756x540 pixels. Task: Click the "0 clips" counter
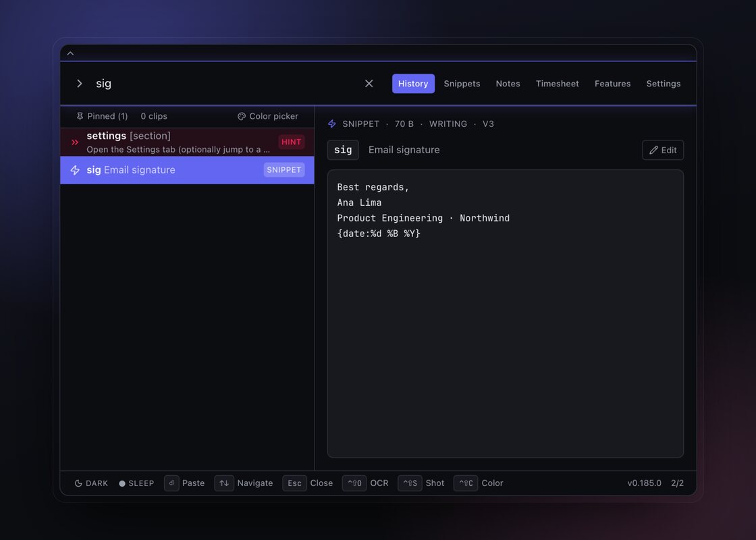pyautogui.click(x=154, y=116)
